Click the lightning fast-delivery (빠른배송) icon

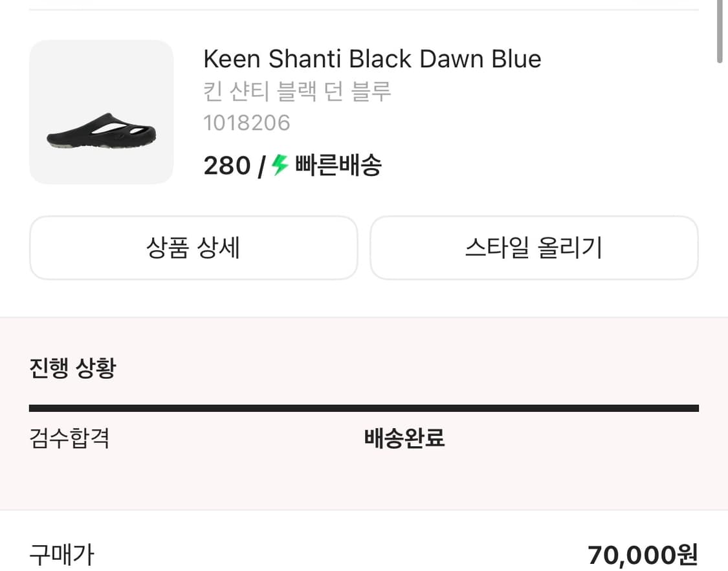[278, 166]
